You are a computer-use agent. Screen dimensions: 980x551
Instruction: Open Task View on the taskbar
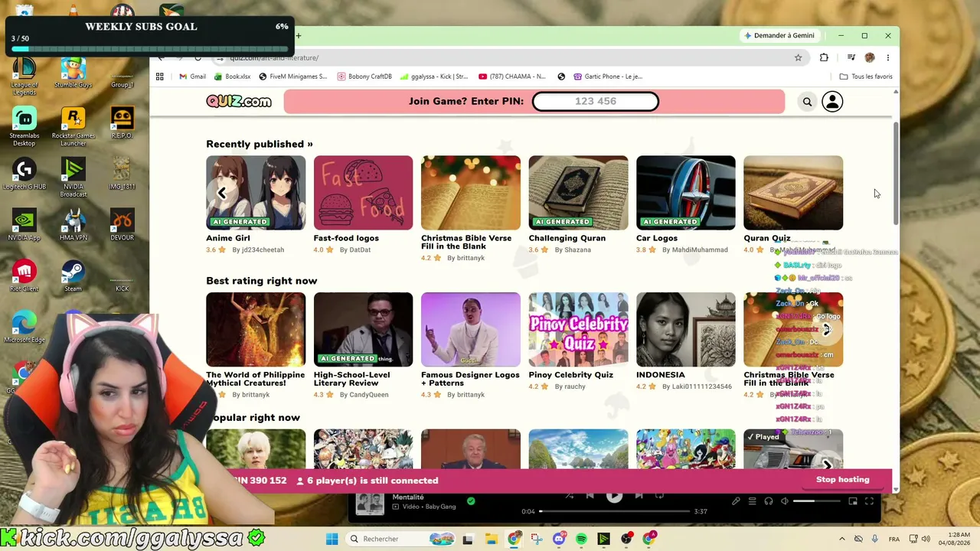pyautogui.click(x=468, y=539)
